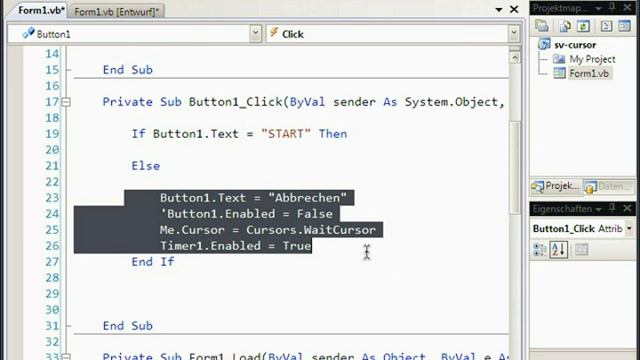This screenshot has height=360, width=640.
Task: Open the Button1_Click Attrib object dropdown
Action: pyautogui.click(x=629, y=229)
